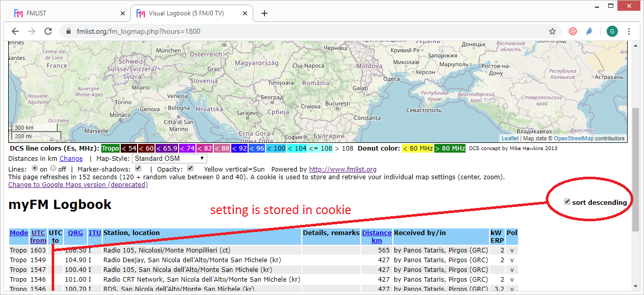
Task: Focus the address bar URL
Action: [138, 31]
